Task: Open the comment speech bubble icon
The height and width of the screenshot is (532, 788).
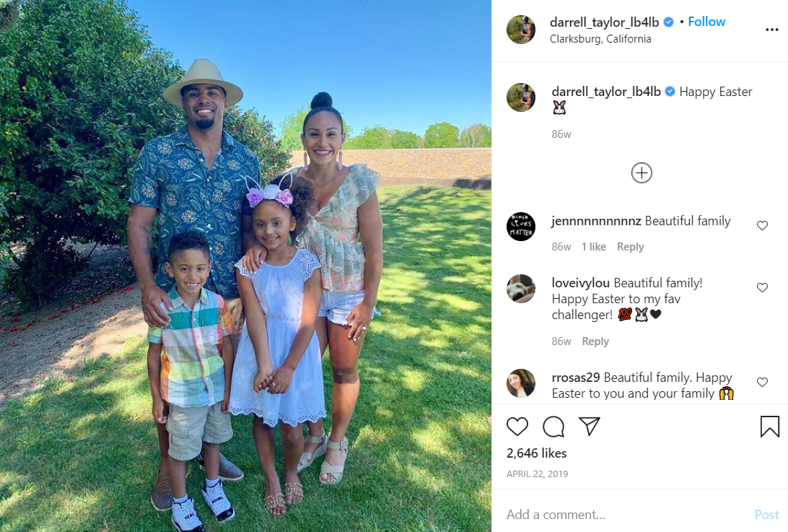Action: [x=553, y=427]
